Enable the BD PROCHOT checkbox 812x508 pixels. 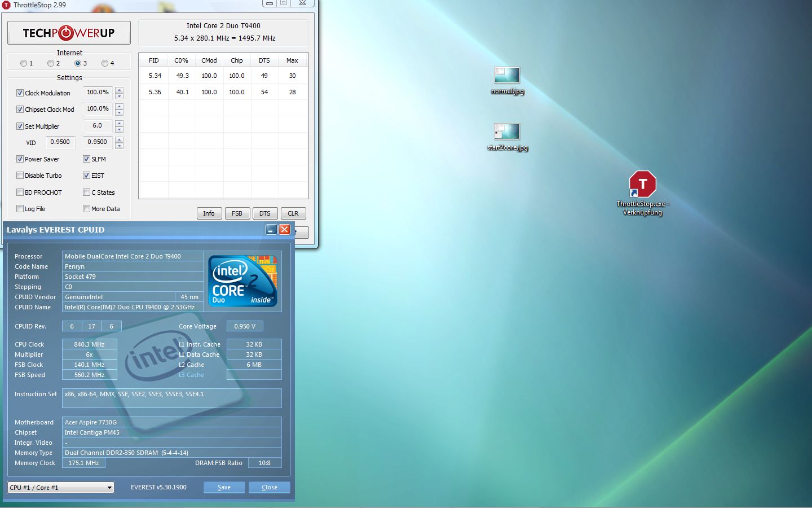[x=20, y=192]
